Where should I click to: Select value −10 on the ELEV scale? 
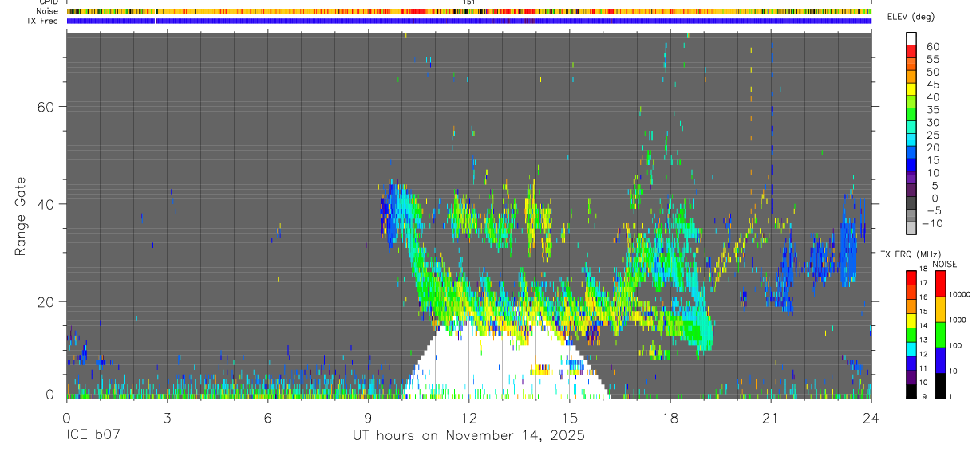(931, 223)
